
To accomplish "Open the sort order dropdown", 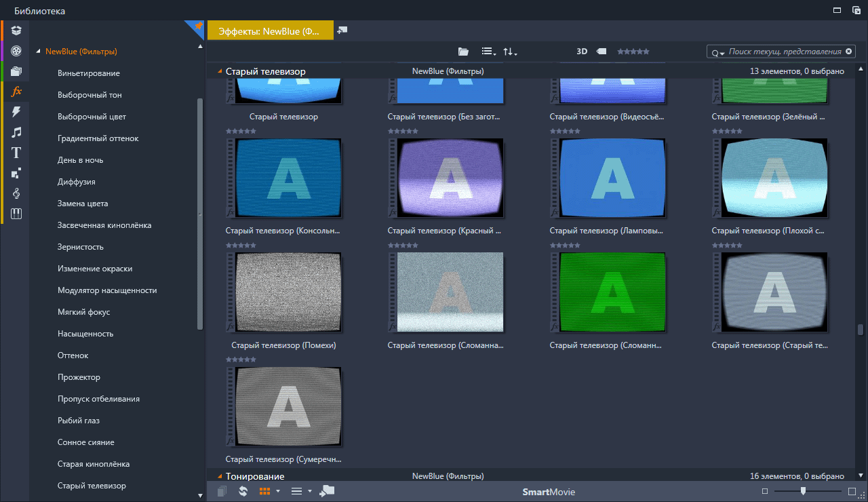I will pyautogui.click(x=510, y=52).
